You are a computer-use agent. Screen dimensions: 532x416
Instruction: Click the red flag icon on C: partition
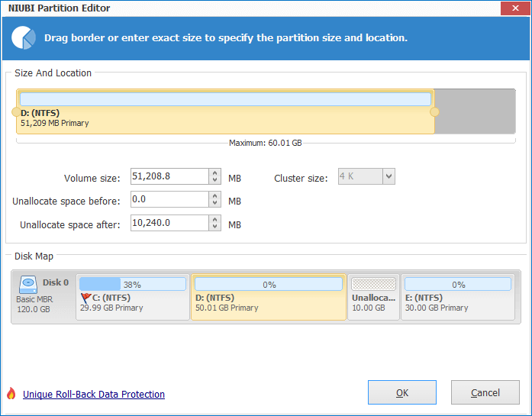coord(85,298)
